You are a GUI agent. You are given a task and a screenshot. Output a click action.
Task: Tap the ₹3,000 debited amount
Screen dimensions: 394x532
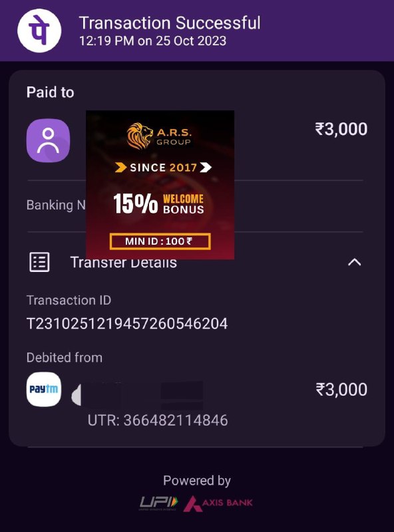click(x=341, y=389)
